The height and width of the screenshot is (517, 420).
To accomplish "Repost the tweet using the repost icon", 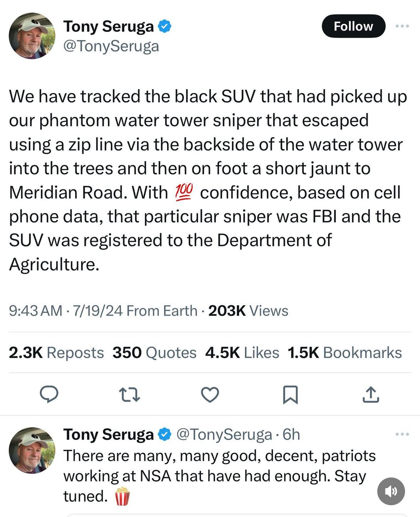I will coord(129,395).
